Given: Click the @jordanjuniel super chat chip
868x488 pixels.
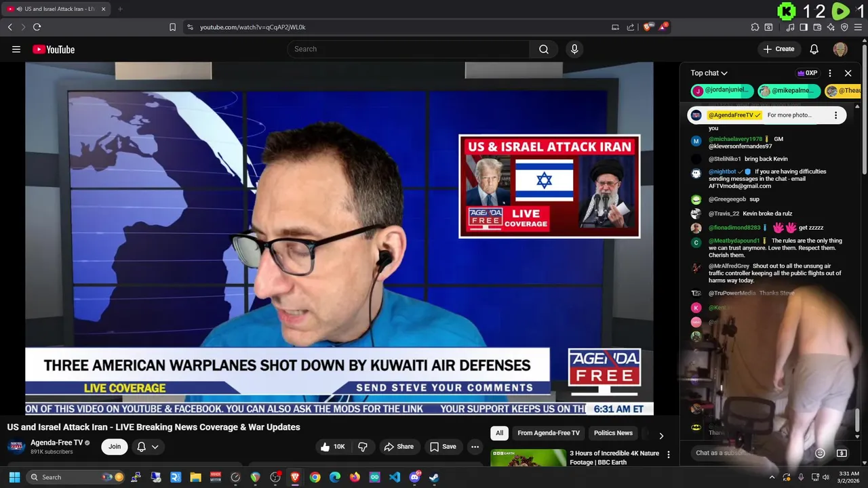Looking at the screenshot, I should tap(722, 90).
